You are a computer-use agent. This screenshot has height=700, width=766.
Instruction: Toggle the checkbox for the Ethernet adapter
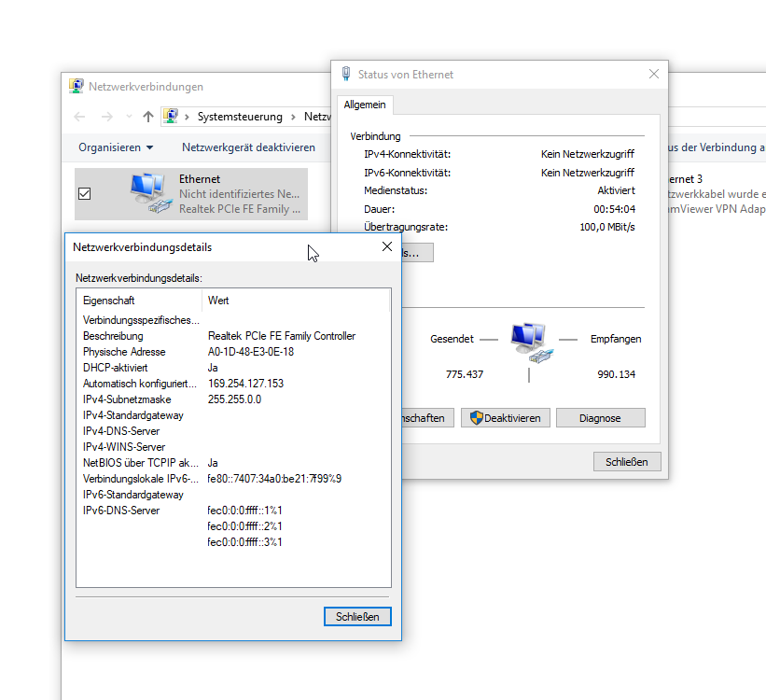point(85,194)
